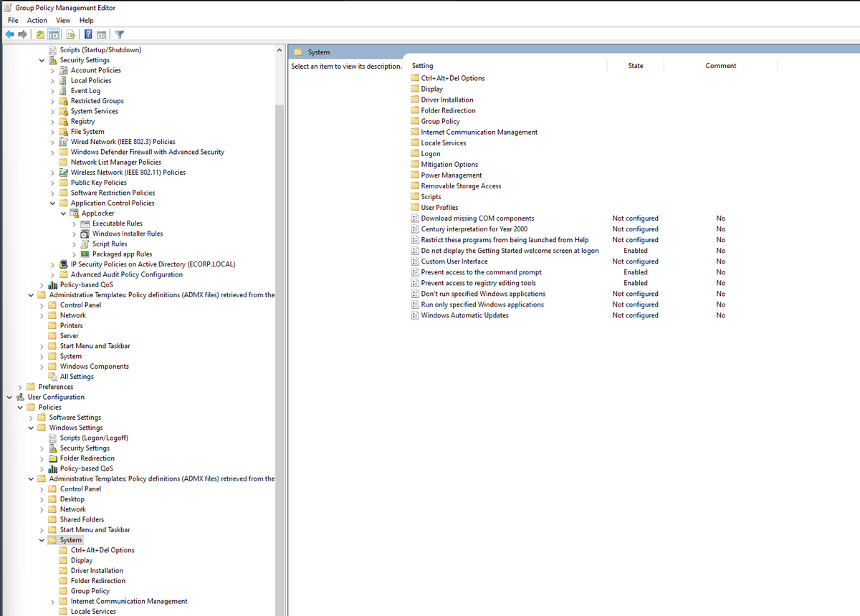The height and width of the screenshot is (616, 860).
Task: Collapse the AppLocker node
Action: (64, 213)
